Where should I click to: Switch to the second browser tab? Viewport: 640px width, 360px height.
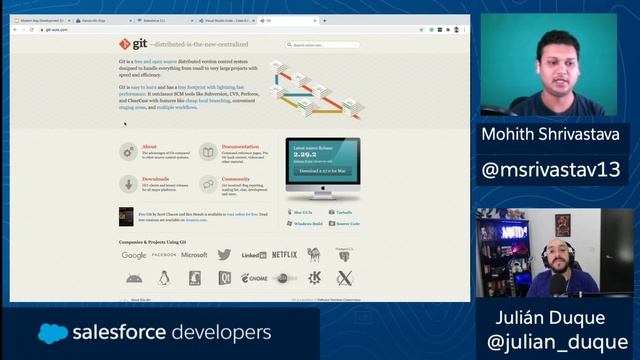[x=103, y=20]
